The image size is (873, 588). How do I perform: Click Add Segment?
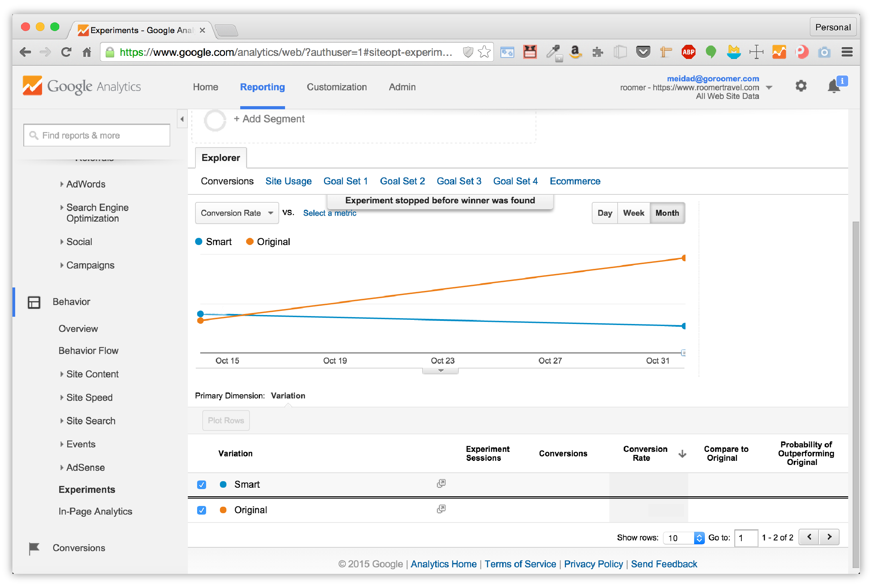pos(269,119)
